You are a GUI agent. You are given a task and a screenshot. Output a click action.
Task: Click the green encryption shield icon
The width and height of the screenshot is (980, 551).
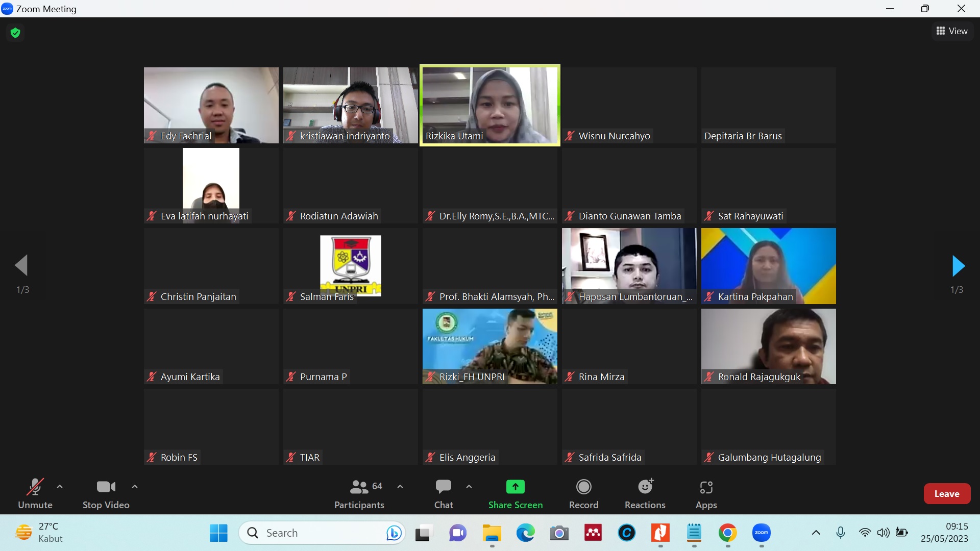15,33
